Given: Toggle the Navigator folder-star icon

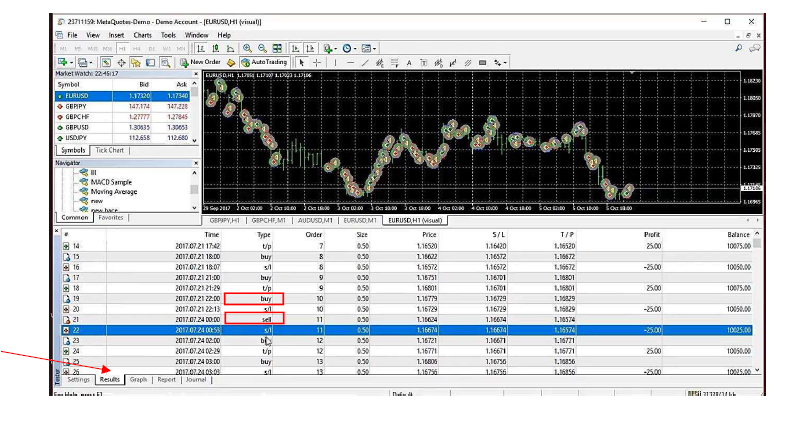Looking at the screenshot, I should 136,63.
